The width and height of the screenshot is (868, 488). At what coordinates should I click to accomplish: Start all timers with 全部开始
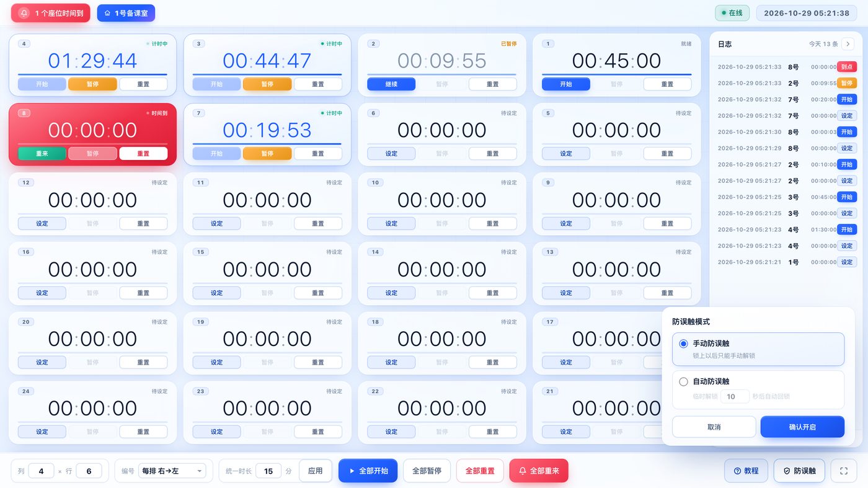click(368, 471)
